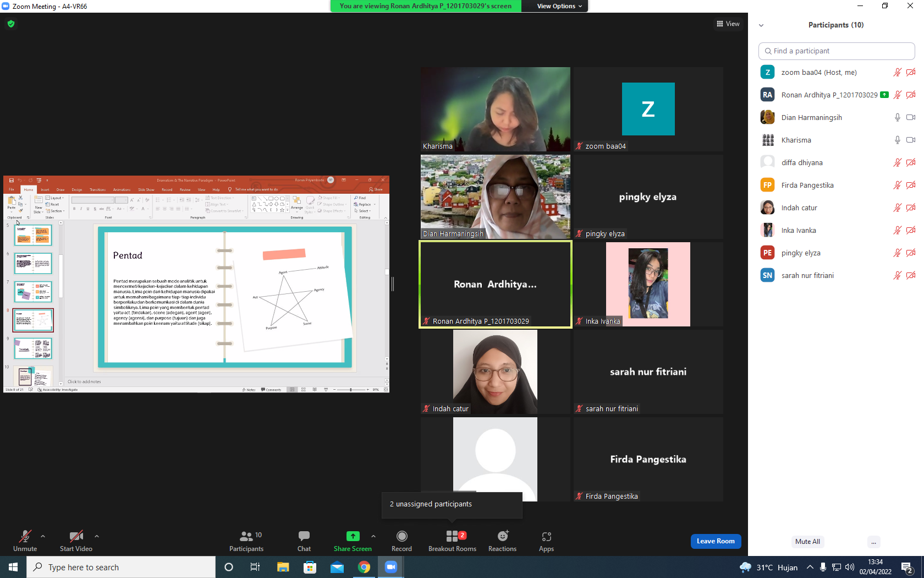This screenshot has height=578, width=924.
Task: Open Breakout Rooms manager
Action: pos(452,540)
